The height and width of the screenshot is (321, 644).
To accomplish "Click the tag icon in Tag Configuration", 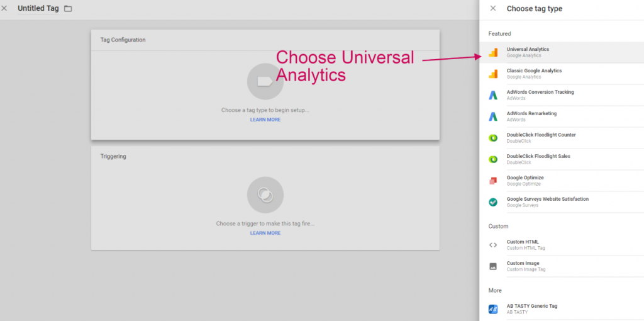I will click(x=265, y=81).
